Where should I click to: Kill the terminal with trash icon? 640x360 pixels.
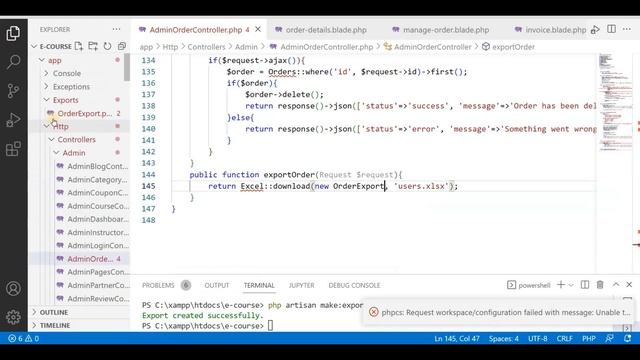pyautogui.click(x=600, y=285)
